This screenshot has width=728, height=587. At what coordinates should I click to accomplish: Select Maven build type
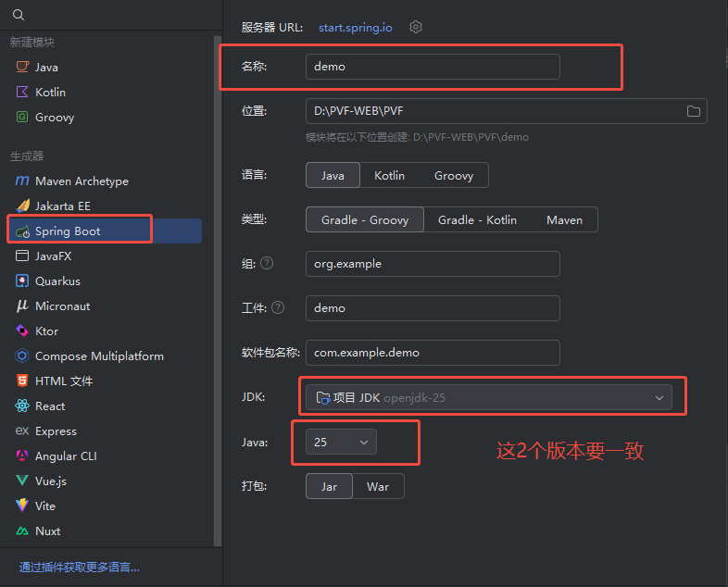(564, 220)
